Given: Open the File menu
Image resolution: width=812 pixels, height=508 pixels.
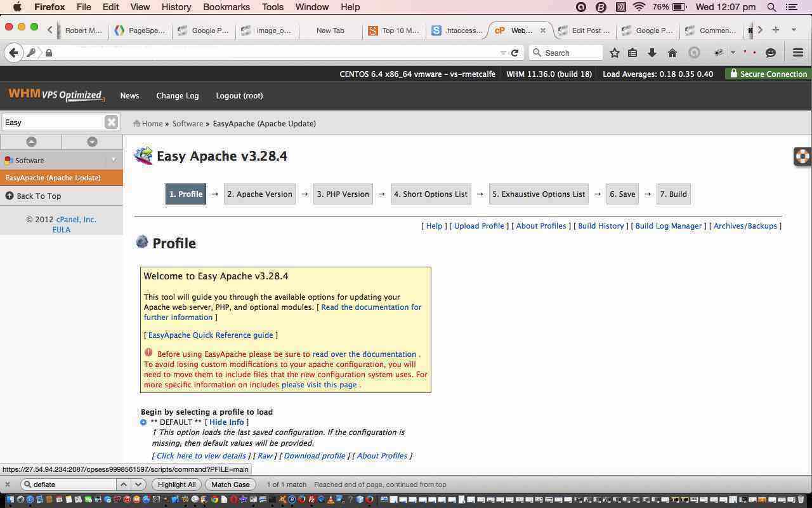Looking at the screenshot, I should (83, 7).
